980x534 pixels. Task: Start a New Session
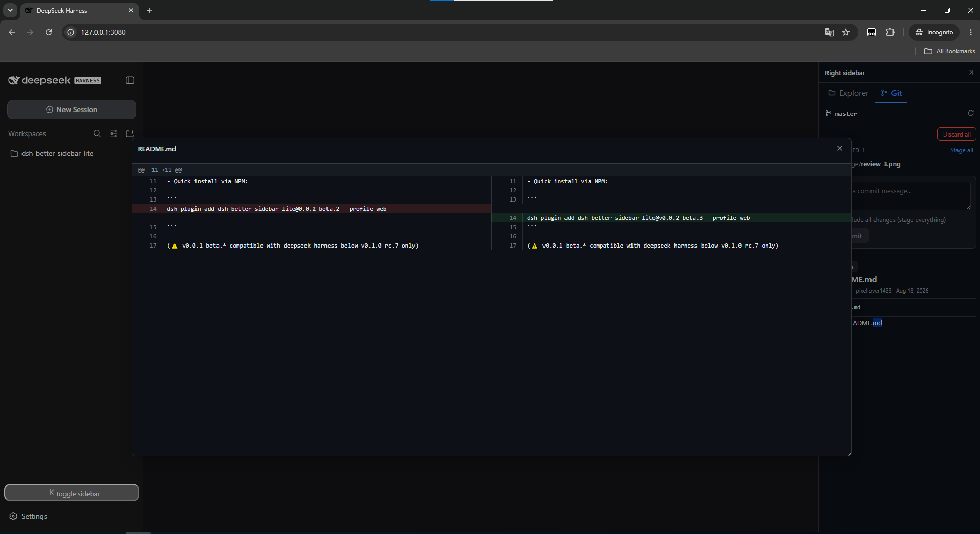[x=72, y=109]
